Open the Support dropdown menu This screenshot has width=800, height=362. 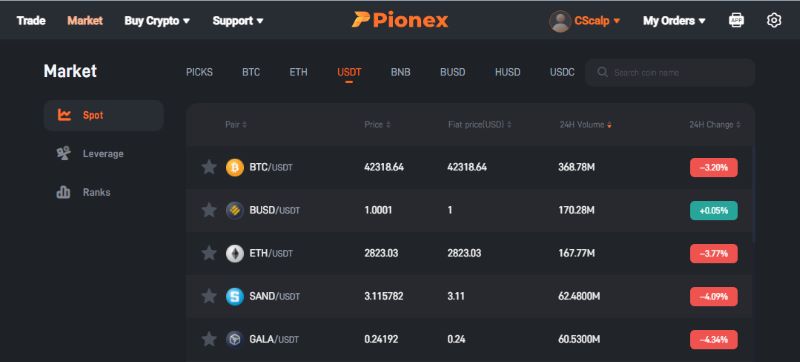click(x=238, y=21)
